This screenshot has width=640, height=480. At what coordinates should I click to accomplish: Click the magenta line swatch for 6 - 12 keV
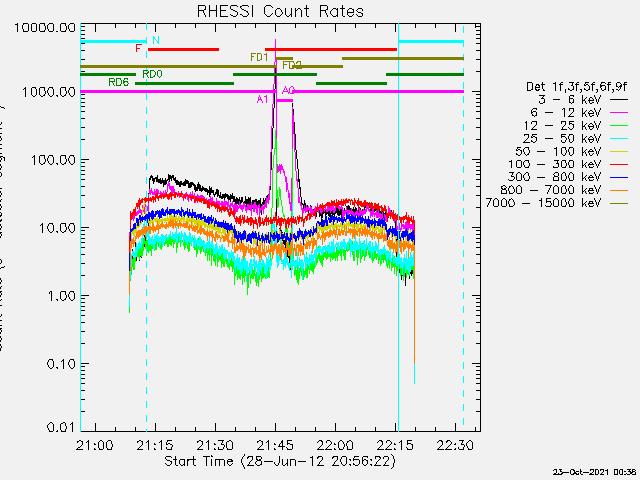click(619, 112)
